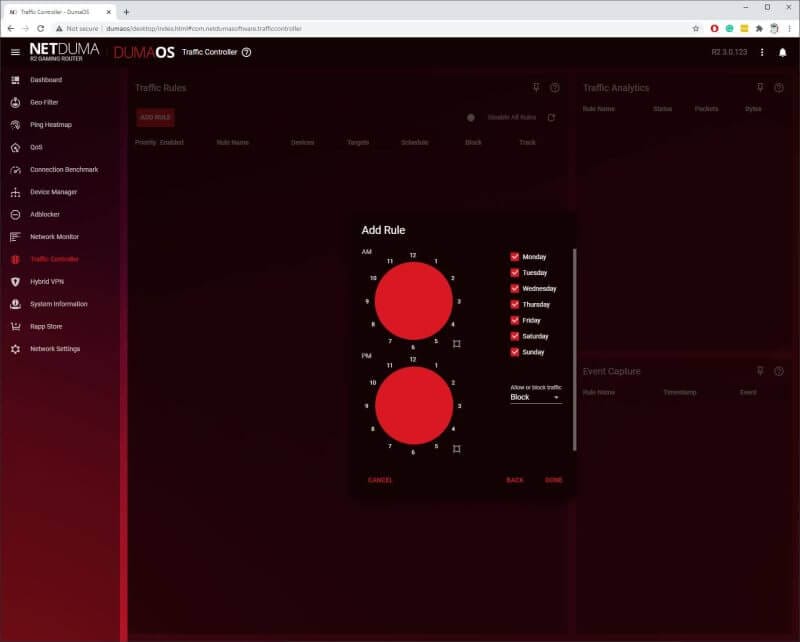The image size is (800, 642).
Task: Go to Network Settings in sidebar
Action: (54, 349)
